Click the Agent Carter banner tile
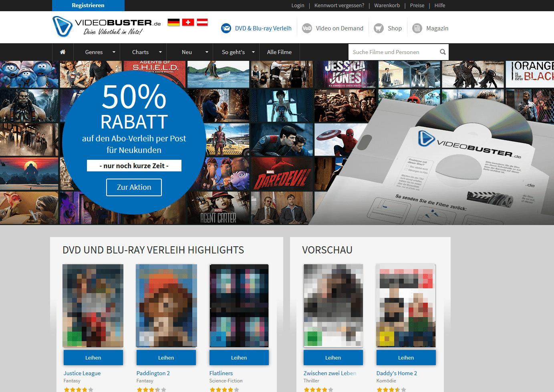The height and width of the screenshot is (392, 554). (x=218, y=208)
